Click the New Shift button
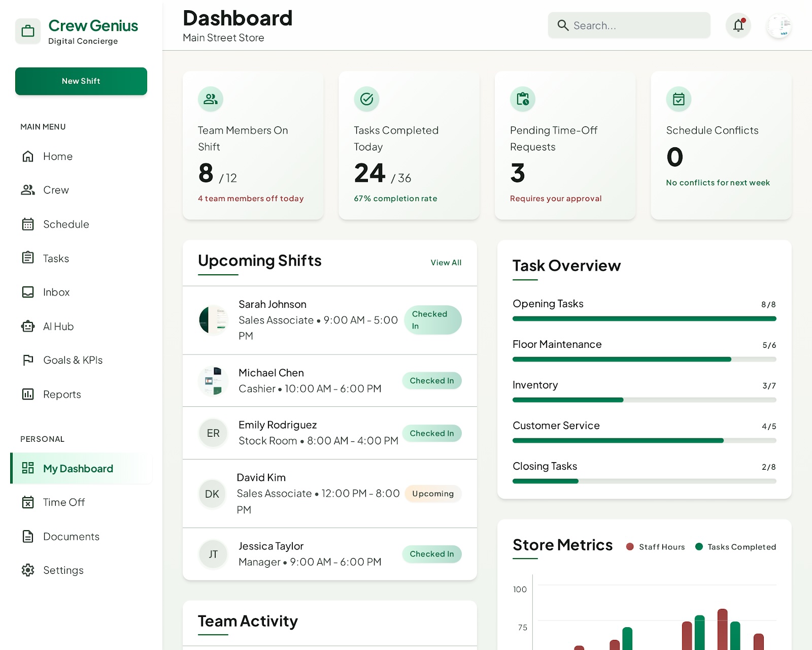Viewport: 812px width, 650px height. point(81,81)
